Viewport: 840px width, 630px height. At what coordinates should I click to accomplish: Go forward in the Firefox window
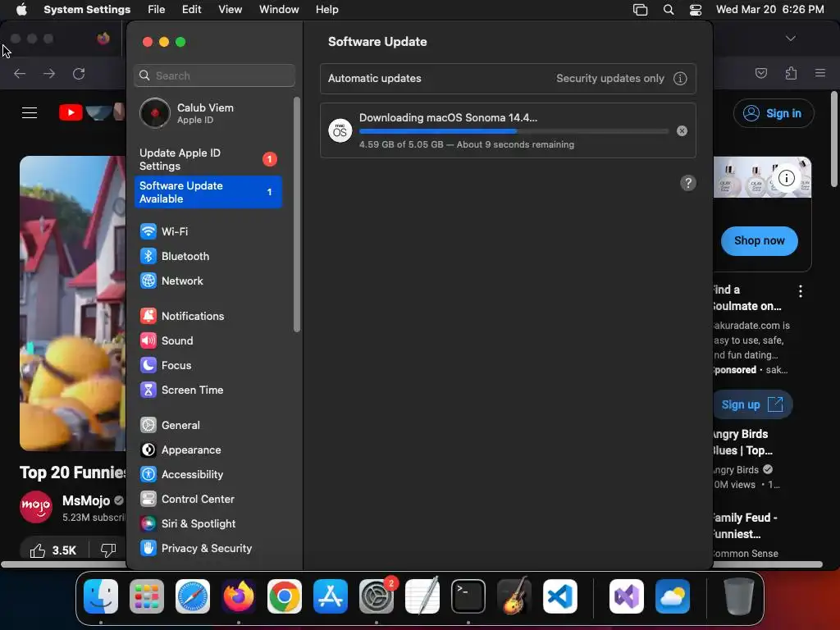(49, 74)
